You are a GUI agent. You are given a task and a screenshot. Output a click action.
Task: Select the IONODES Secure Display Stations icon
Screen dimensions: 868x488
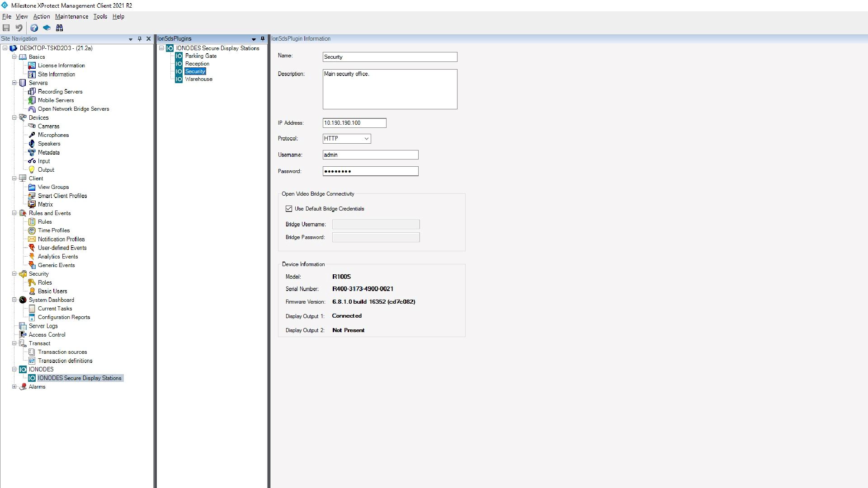pyautogui.click(x=32, y=378)
